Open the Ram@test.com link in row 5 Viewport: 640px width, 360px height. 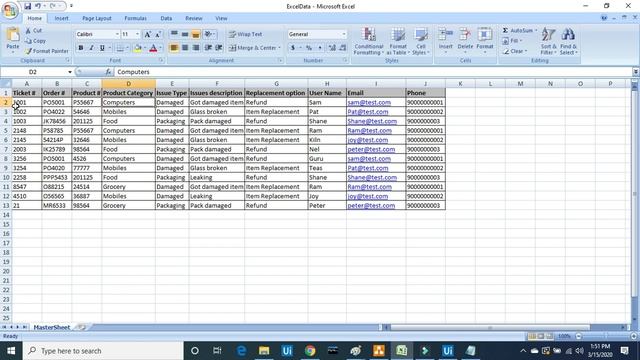369,131
